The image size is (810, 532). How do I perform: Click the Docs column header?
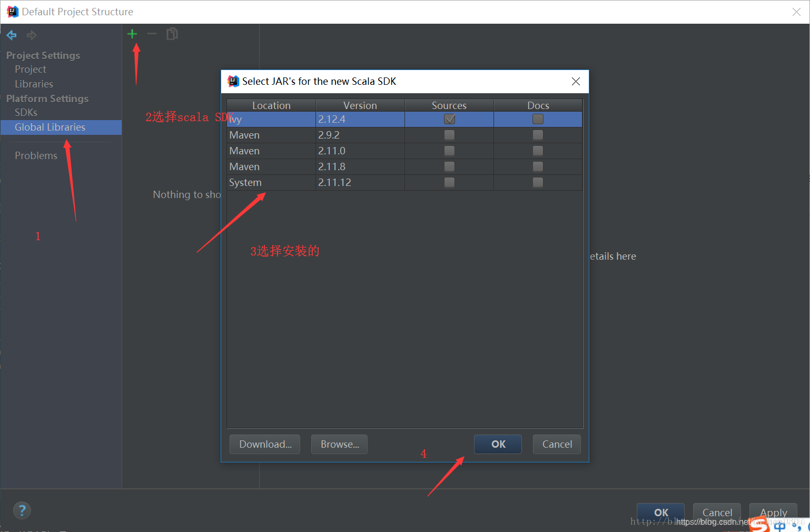click(x=538, y=105)
